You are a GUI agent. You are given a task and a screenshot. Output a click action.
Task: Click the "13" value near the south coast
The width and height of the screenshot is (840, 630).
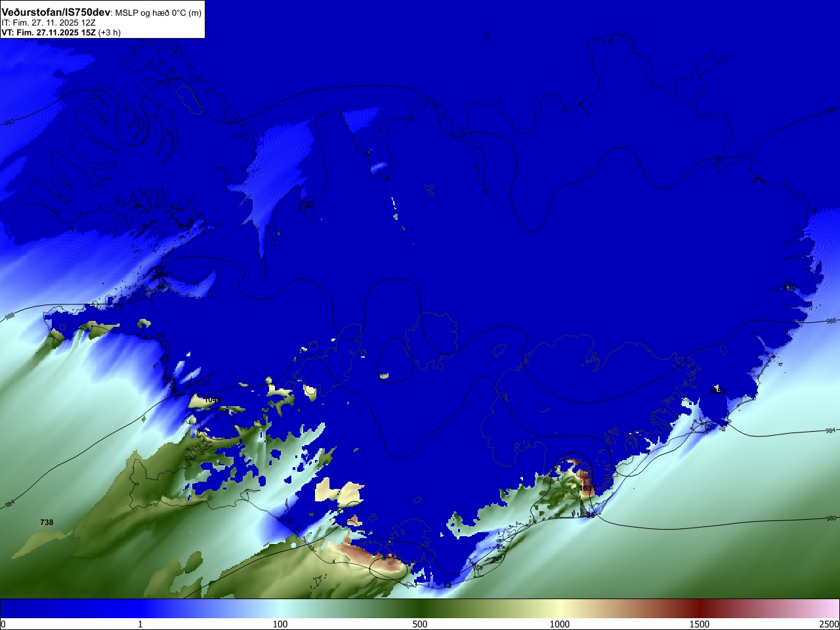[447, 585]
